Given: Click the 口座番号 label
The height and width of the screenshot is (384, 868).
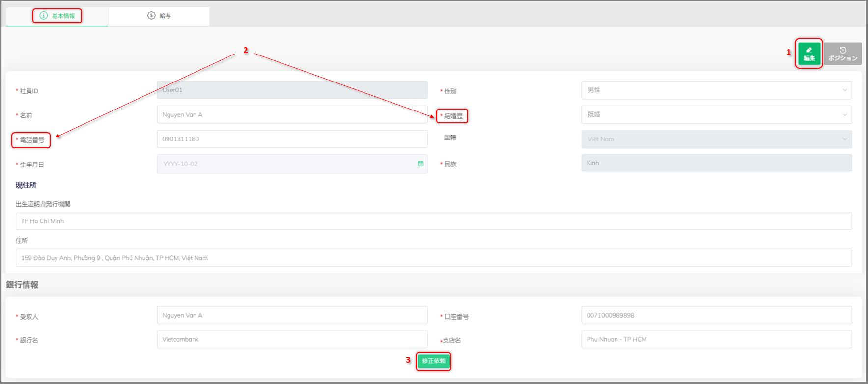Looking at the screenshot, I should pyautogui.click(x=456, y=317).
